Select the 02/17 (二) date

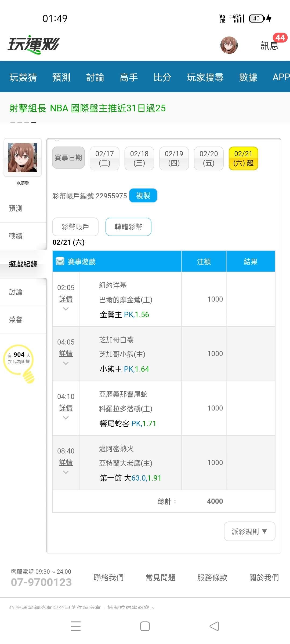pos(104,158)
